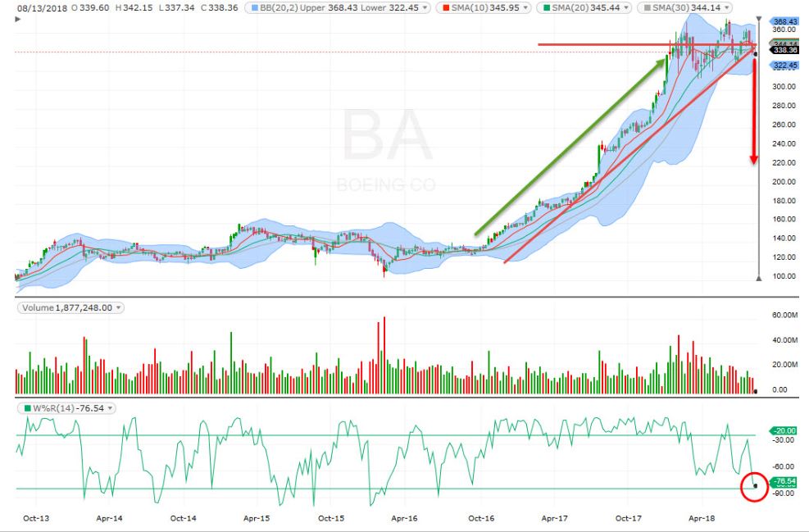The height and width of the screenshot is (532, 809).
Task: Click the Apr-17 date axis label
Action: point(554,518)
